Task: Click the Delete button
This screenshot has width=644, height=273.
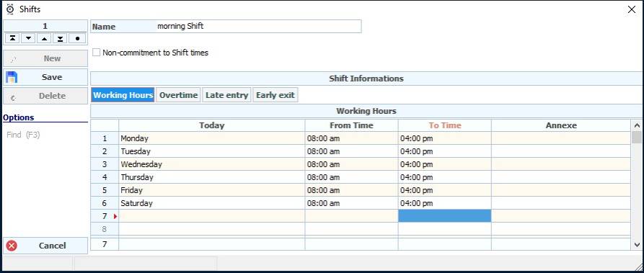Action: coord(45,96)
